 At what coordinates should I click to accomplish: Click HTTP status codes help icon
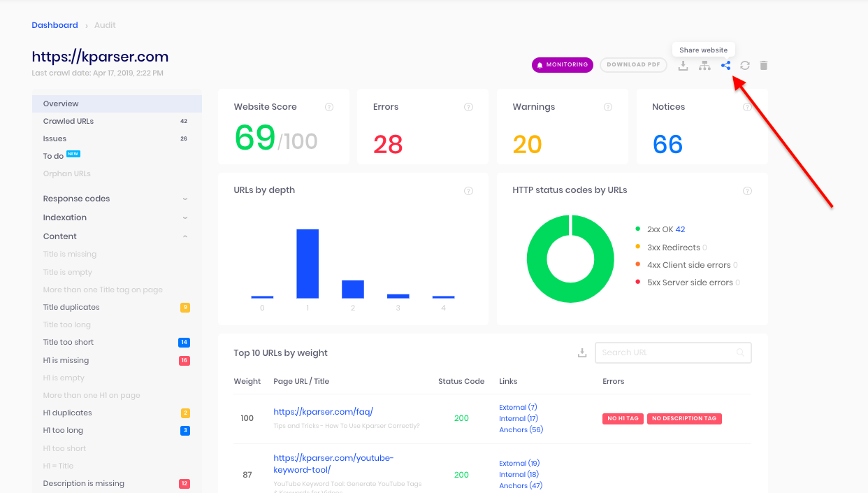point(747,191)
